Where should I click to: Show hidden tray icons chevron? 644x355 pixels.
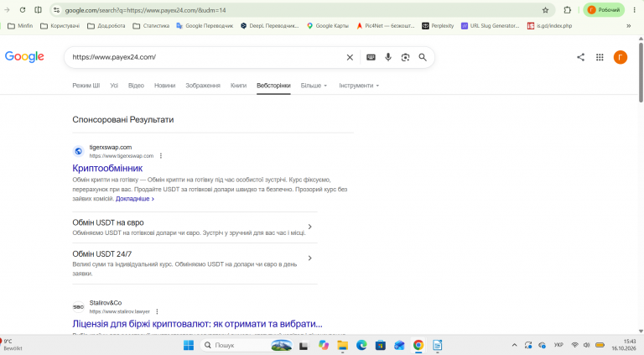point(514,345)
